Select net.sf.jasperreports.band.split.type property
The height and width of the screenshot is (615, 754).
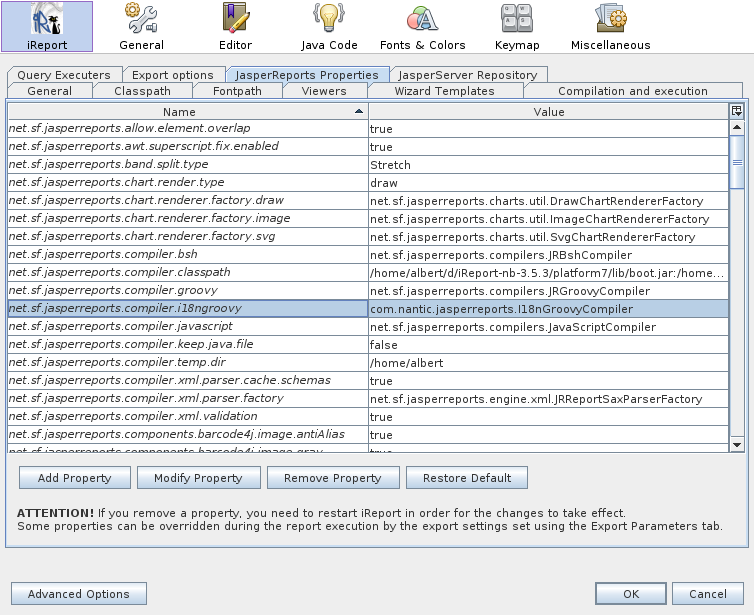coord(188,164)
